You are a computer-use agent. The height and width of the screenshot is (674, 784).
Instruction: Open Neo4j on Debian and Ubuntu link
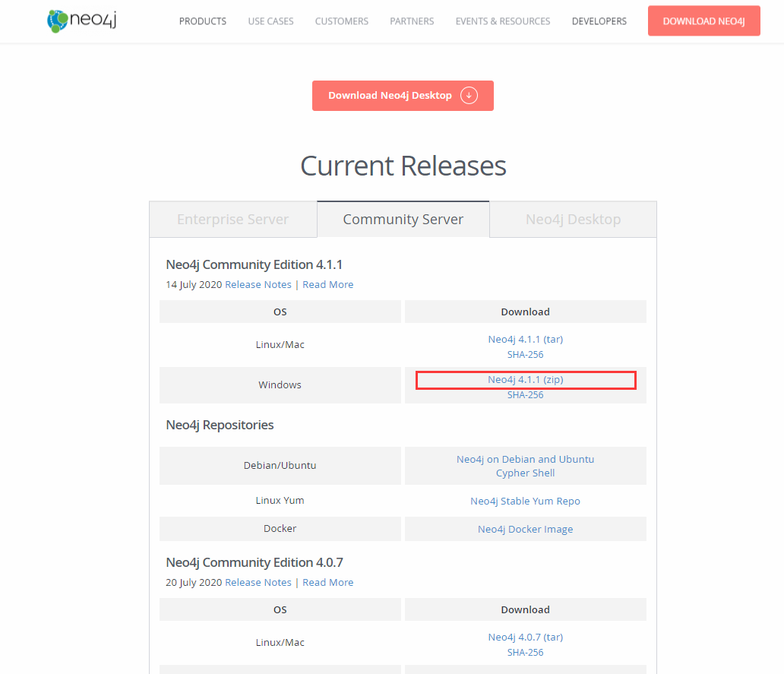pyautogui.click(x=526, y=460)
